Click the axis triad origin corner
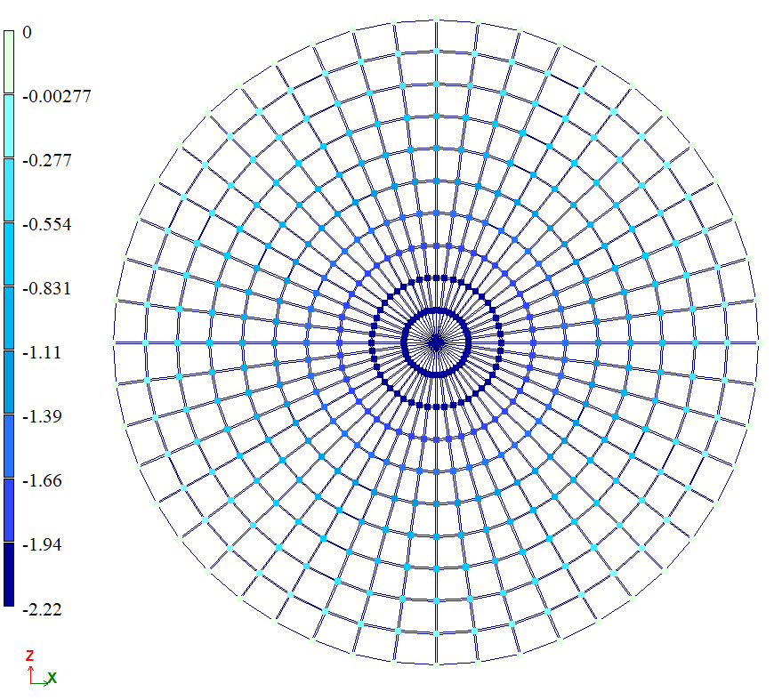The width and height of the screenshot is (774, 700). pos(31,682)
